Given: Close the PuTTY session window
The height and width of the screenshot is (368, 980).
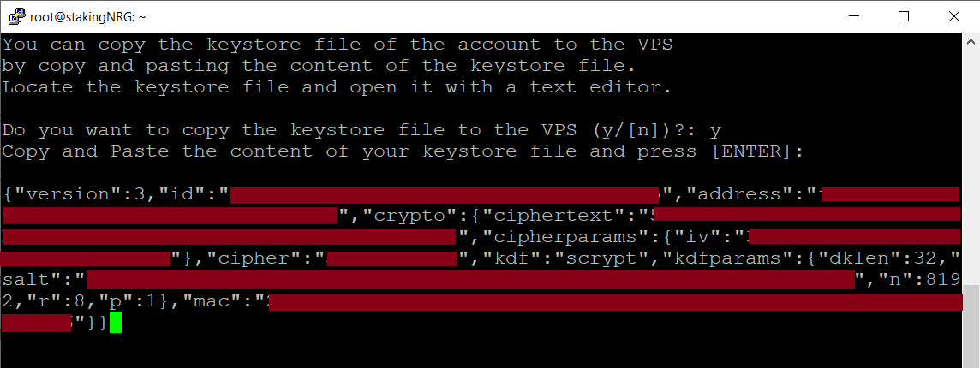Looking at the screenshot, I should [953, 17].
